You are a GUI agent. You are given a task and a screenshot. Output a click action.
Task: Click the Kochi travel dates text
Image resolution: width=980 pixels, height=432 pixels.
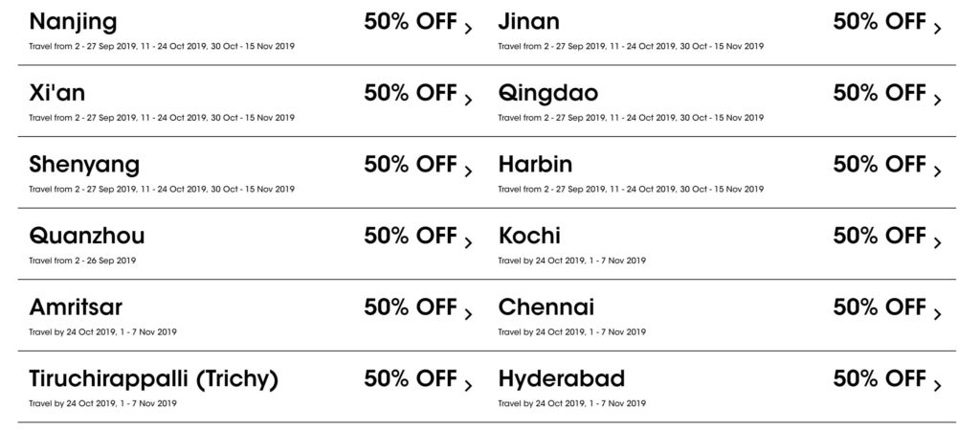571,261
